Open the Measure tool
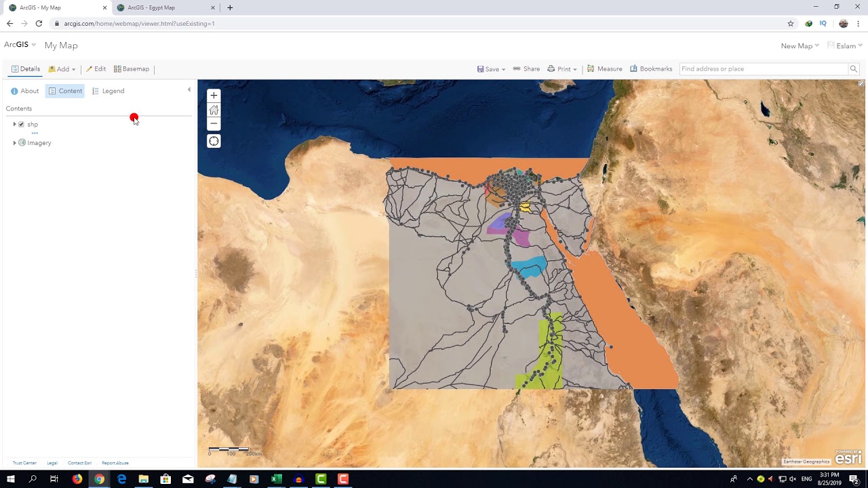The height and width of the screenshot is (488, 868). [x=604, y=69]
